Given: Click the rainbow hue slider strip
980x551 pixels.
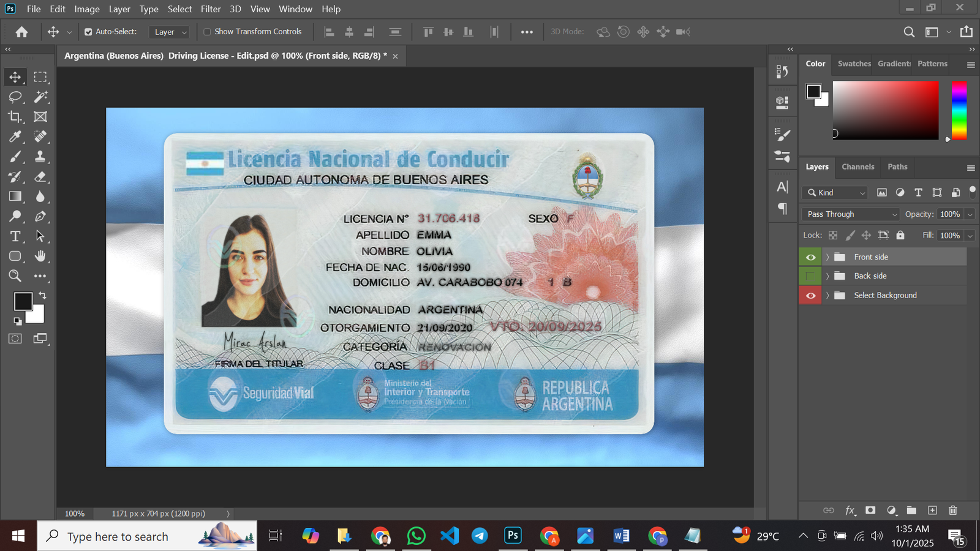Looking at the screenshot, I should (x=959, y=110).
